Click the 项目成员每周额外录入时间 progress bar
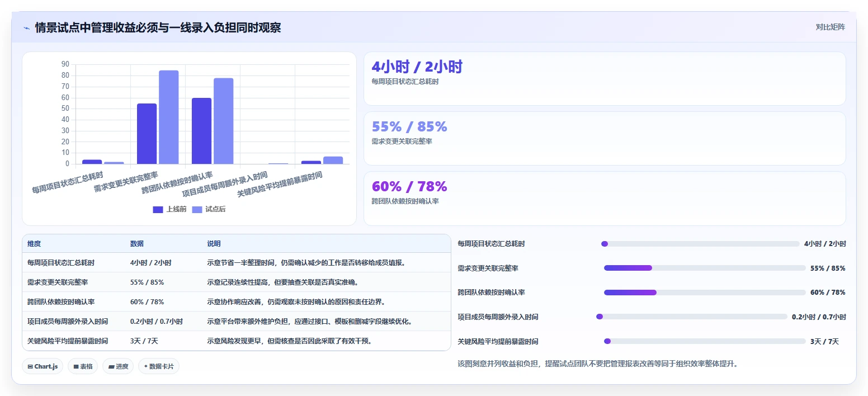The image size is (868, 396). pos(692,317)
